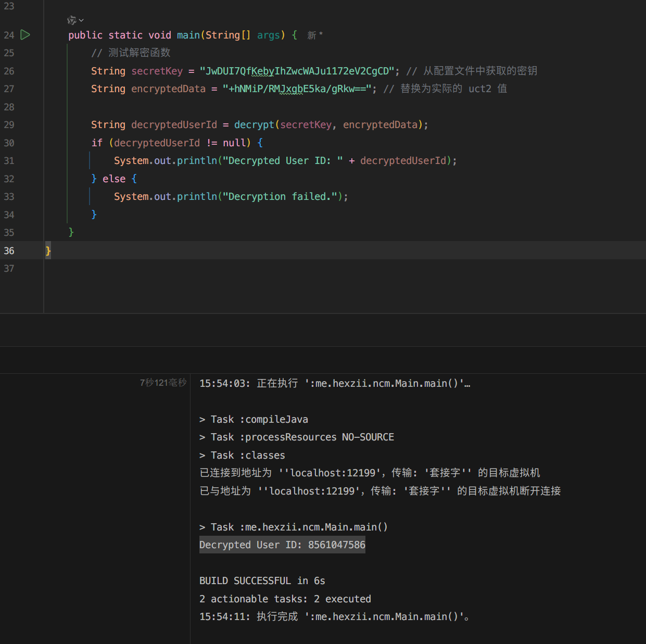Click the string "Decryption failed." on line 33
The height and width of the screenshot is (644, 646).
coord(280,197)
